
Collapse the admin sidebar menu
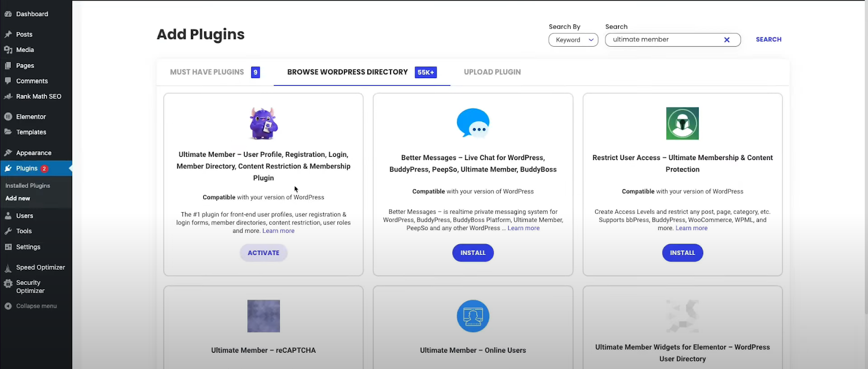[x=36, y=306]
